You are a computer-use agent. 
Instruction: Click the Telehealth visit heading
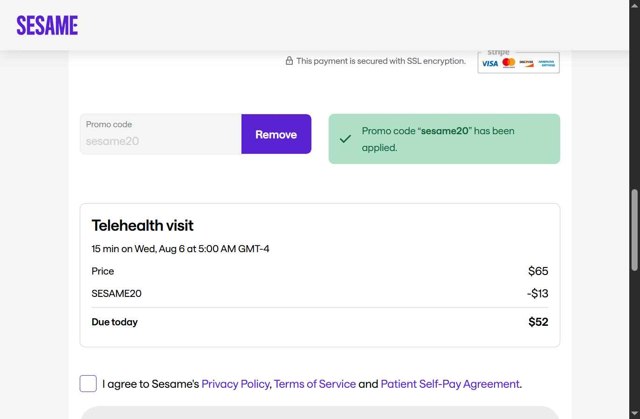click(142, 225)
